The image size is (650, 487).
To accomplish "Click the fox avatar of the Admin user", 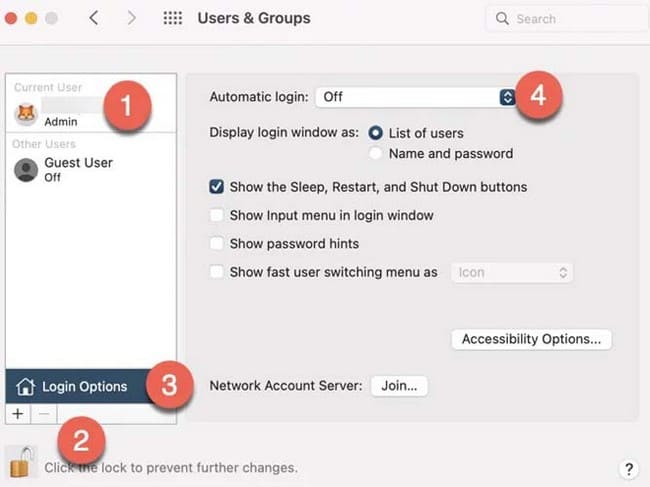I will click(26, 114).
